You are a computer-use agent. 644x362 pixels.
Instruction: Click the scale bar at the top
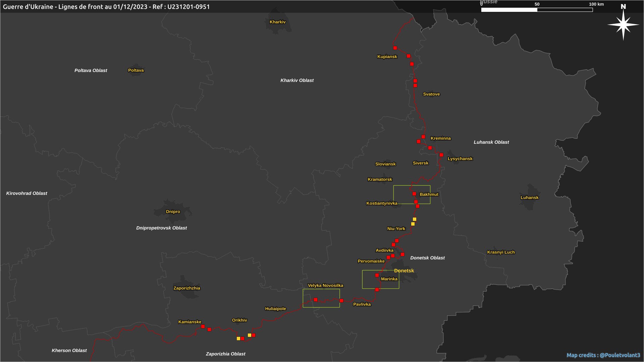537,10
